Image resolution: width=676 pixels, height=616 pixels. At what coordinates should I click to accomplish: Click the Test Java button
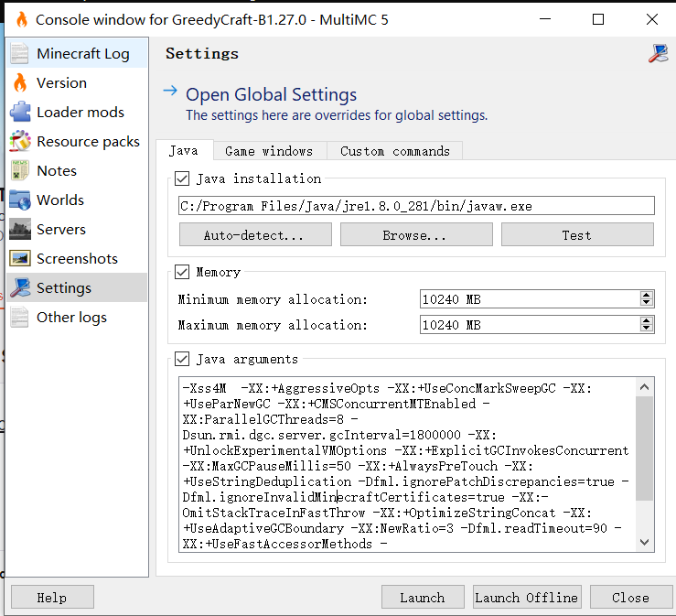click(x=577, y=234)
